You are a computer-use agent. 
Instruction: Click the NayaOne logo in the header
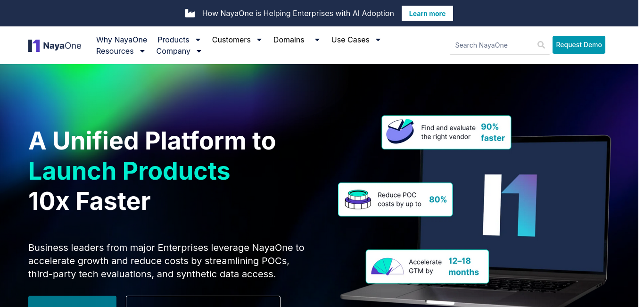click(x=55, y=46)
